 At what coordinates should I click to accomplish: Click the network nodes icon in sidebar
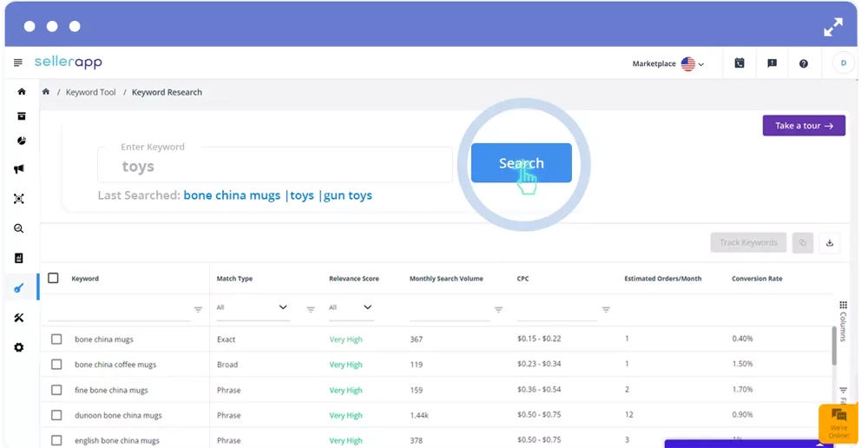point(19,199)
